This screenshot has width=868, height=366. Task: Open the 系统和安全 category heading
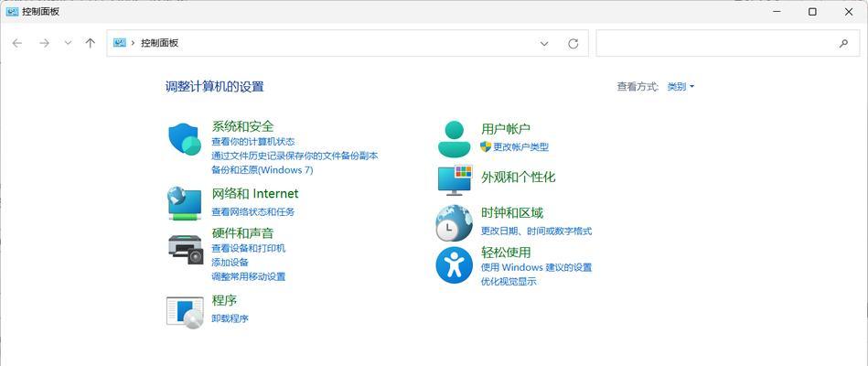243,126
